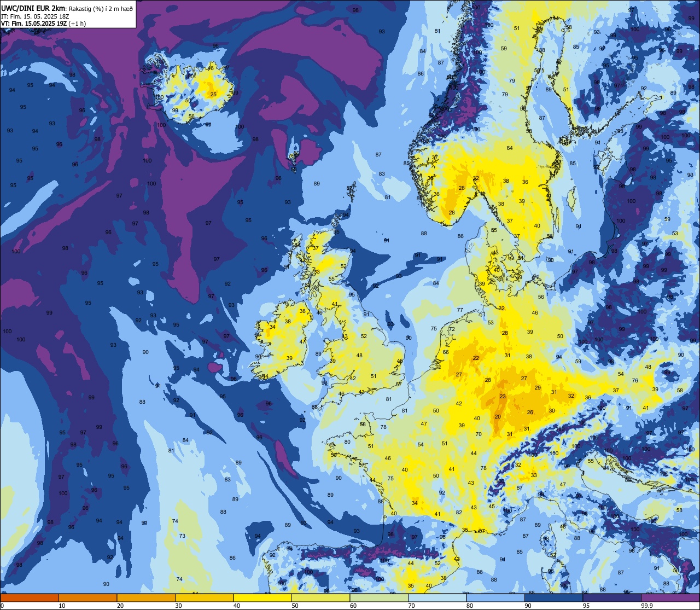Select the 50–60% pale yellow legend swatch
The width and height of the screenshot is (700, 610).
[320, 597]
